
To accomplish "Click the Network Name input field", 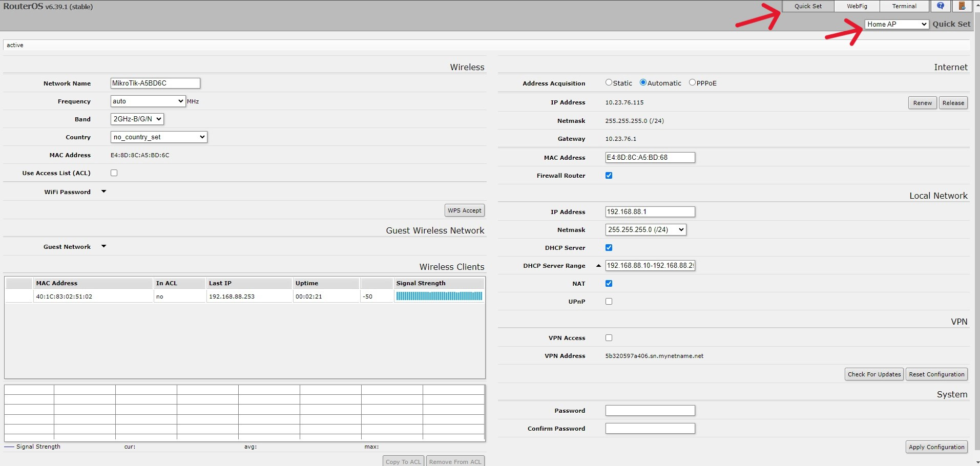I will [155, 83].
